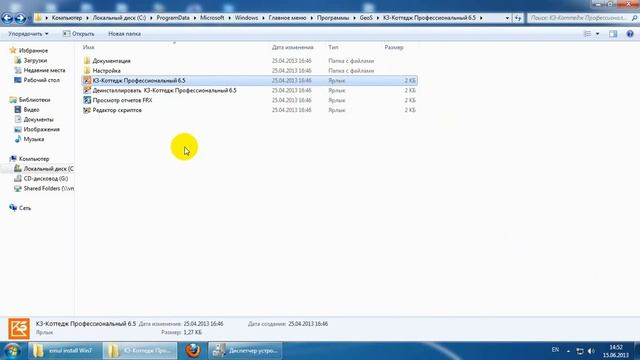Go forward with the Forward arrow button
Image resolution: width=640 pixels, height=360 pixels.
click(20, 18)
